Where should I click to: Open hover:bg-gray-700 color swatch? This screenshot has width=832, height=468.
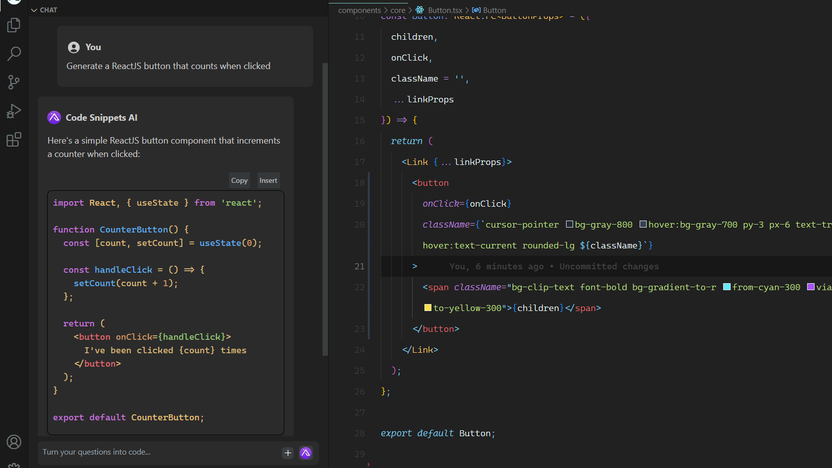(643, 224)
